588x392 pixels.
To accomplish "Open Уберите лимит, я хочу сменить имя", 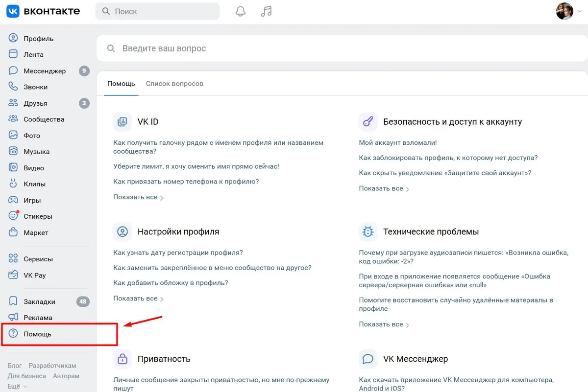I will pyautogui.click(x=196, y=166).
